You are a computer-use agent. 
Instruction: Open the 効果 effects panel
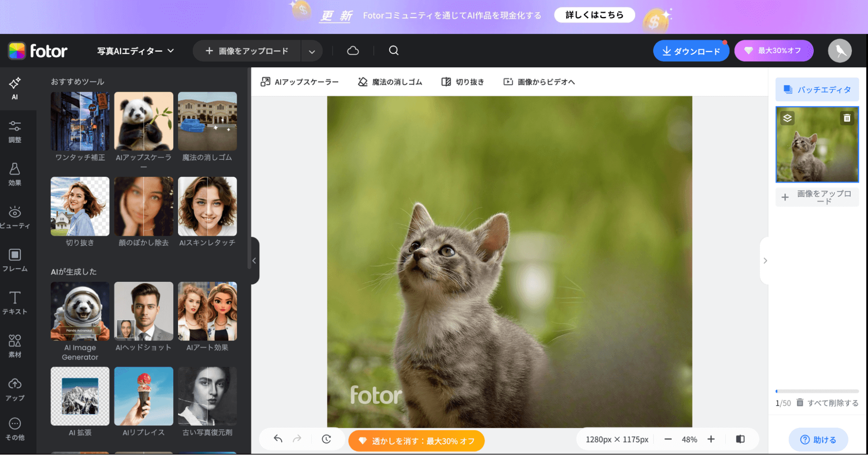click(15, 174)
